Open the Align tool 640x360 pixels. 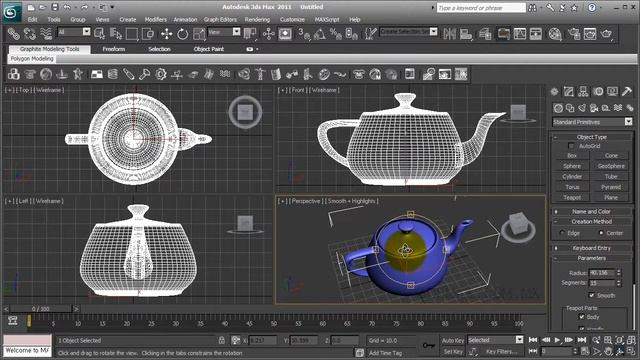click(x=466, y=33)
